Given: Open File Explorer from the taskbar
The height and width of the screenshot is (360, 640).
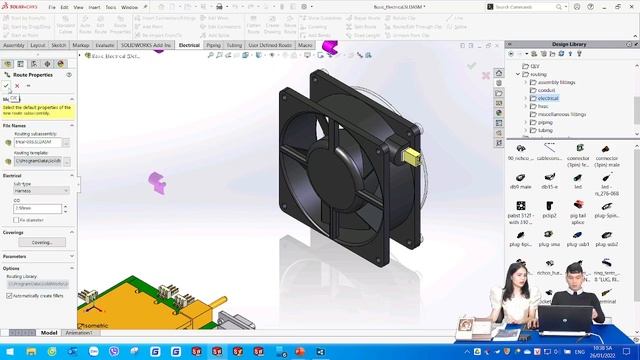Looking at the screenshot, I should [x=31, y=351].
